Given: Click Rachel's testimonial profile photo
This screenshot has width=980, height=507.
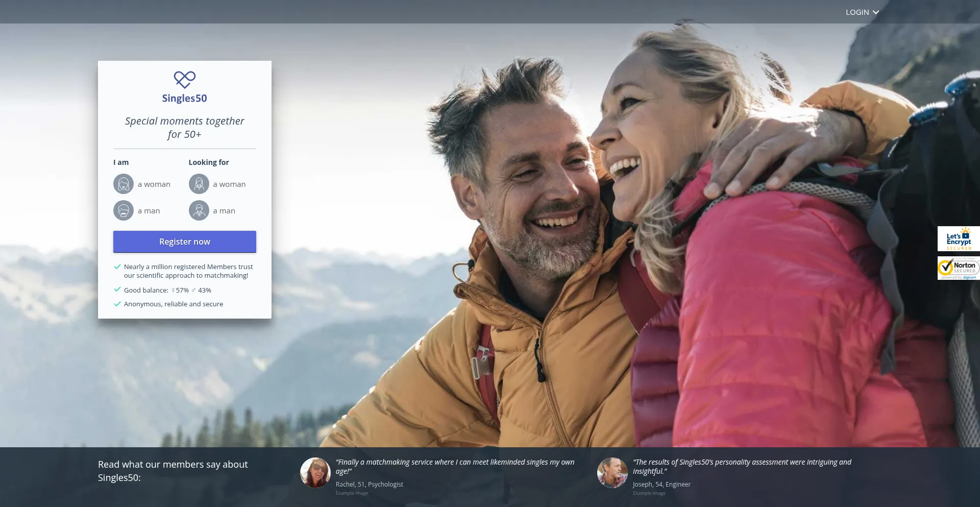Looking at the screenshot, I should [x=315, y=473].
